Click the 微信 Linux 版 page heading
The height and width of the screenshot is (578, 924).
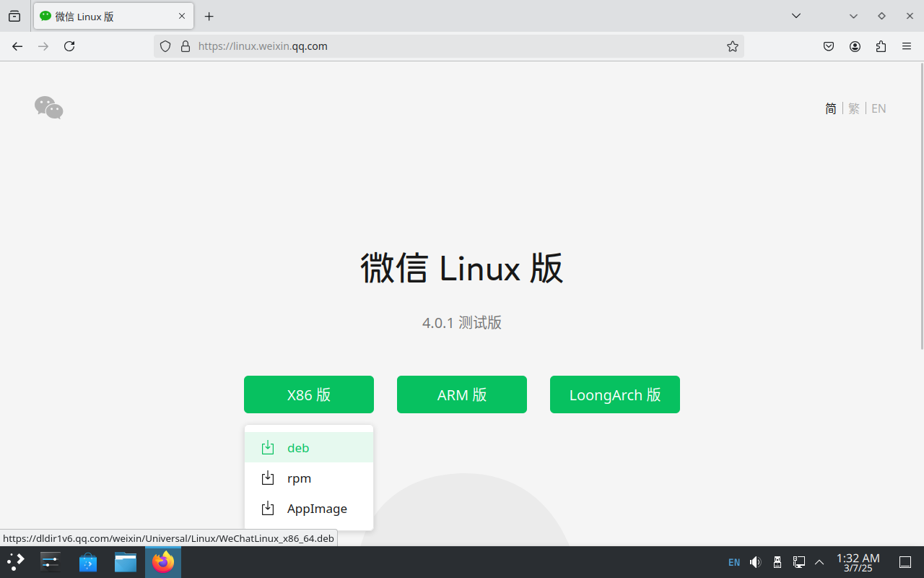coord(462,268)
